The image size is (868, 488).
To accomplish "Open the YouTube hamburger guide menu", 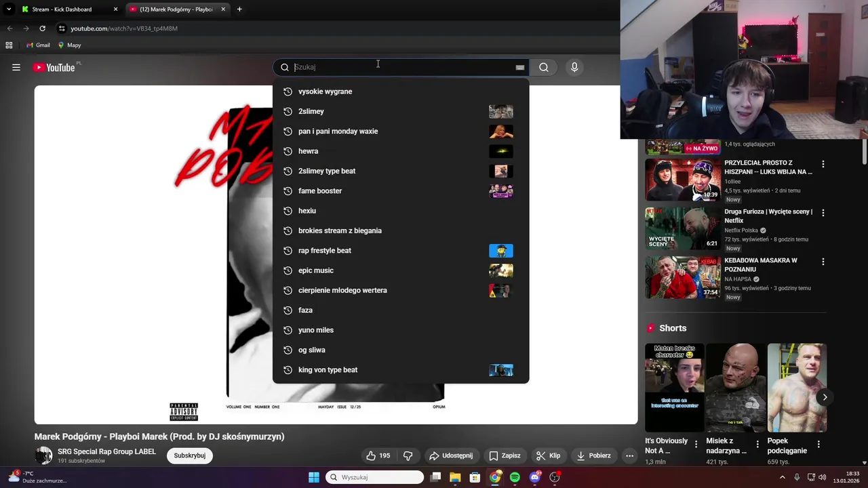I will pyautogui.click(x=16, y=67).
